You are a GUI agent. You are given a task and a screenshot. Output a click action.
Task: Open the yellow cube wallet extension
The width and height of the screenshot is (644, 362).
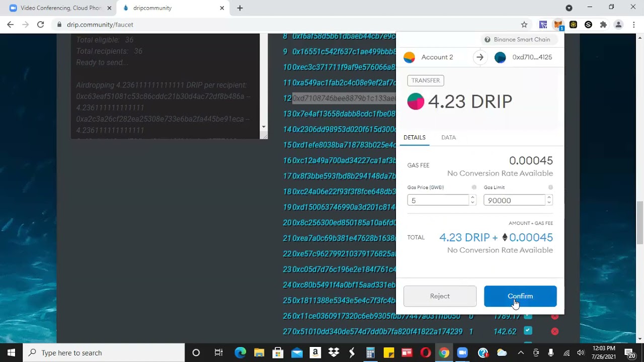coord(573,25)
